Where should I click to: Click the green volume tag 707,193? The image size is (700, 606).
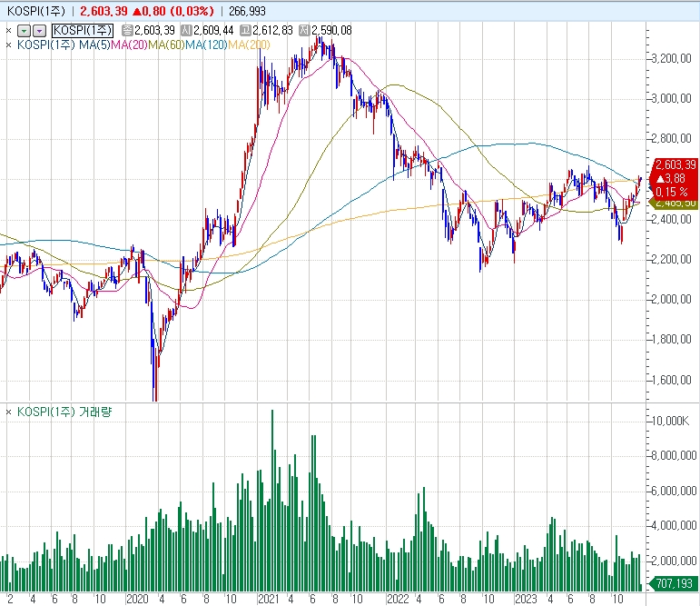674,583
